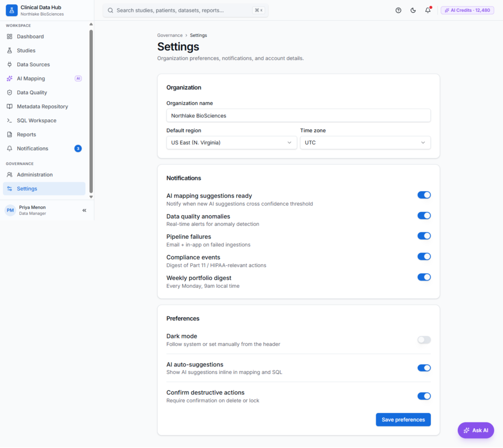Open Data Sources page
This screenshot has height=448, width=503.
point(44,64)
